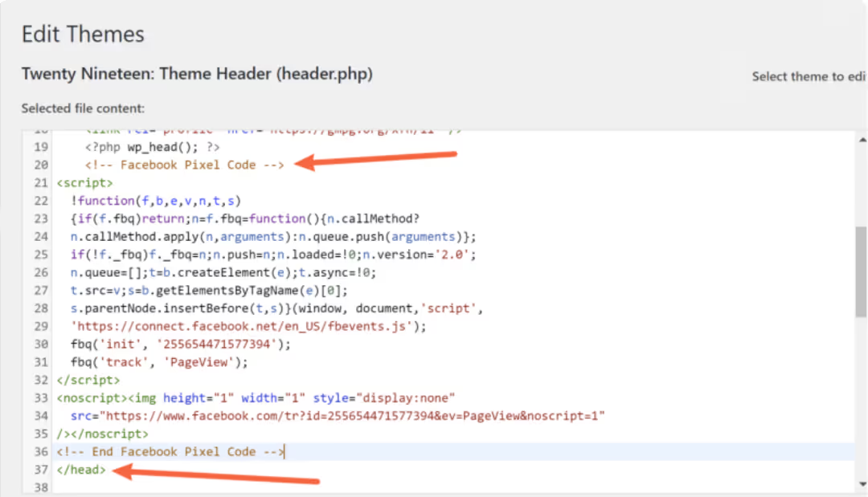Click the src facebook.com/tr URL line

pyautogui.click(x=338, y=416)
